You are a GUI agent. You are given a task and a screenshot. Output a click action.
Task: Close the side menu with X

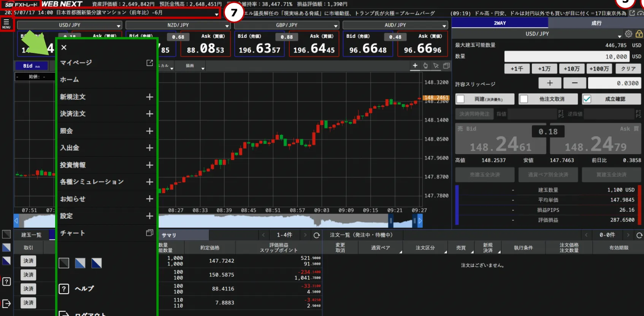(x=64, y=47)
